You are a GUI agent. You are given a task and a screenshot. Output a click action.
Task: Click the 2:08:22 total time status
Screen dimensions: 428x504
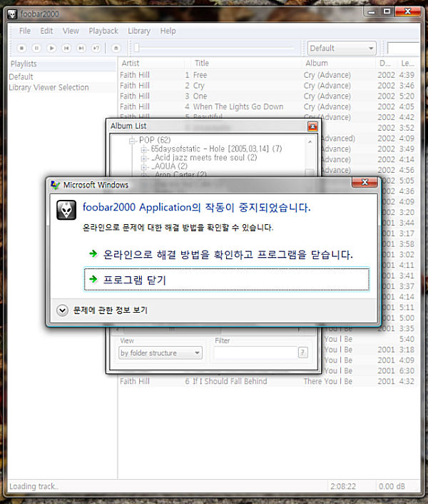coord(343,486)
